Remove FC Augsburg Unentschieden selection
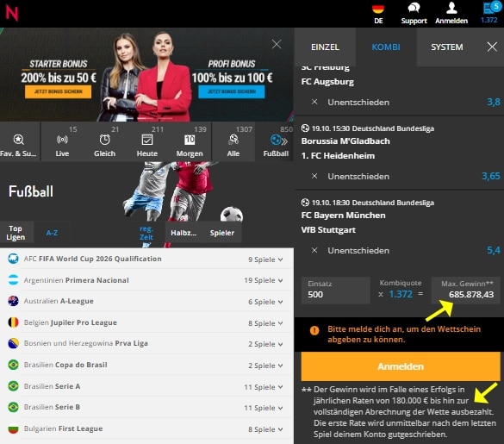 pos(314,102)
